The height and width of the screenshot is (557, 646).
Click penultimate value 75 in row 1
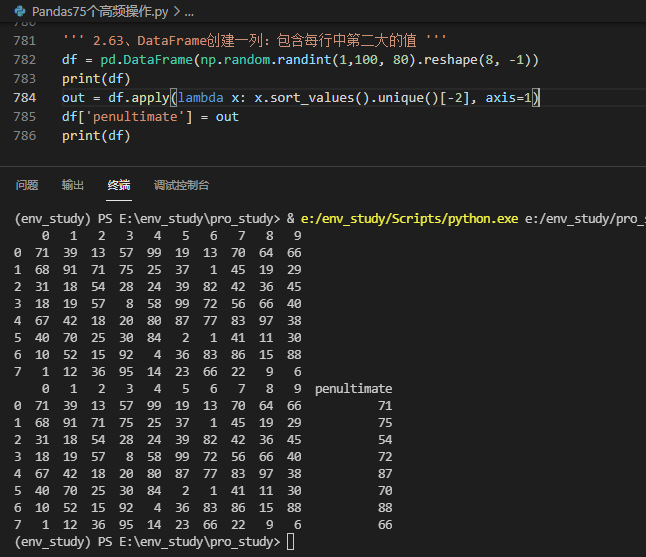pyautogui.click(x=385, y=423)
